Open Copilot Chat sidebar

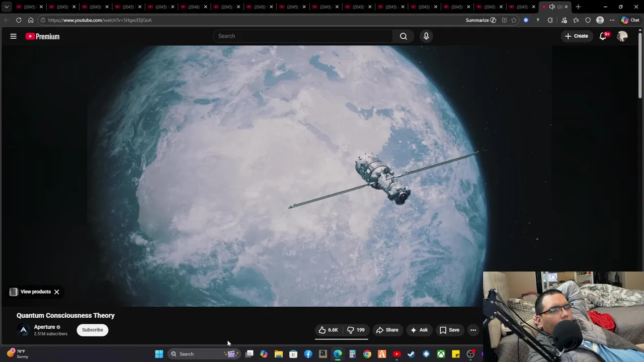click(x=630, y=20)
